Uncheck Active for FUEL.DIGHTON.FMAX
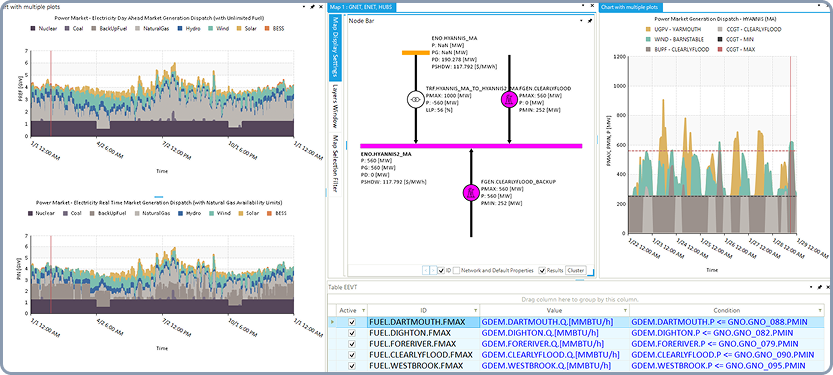This screenshot has height=375, width=833. [351, 333]
